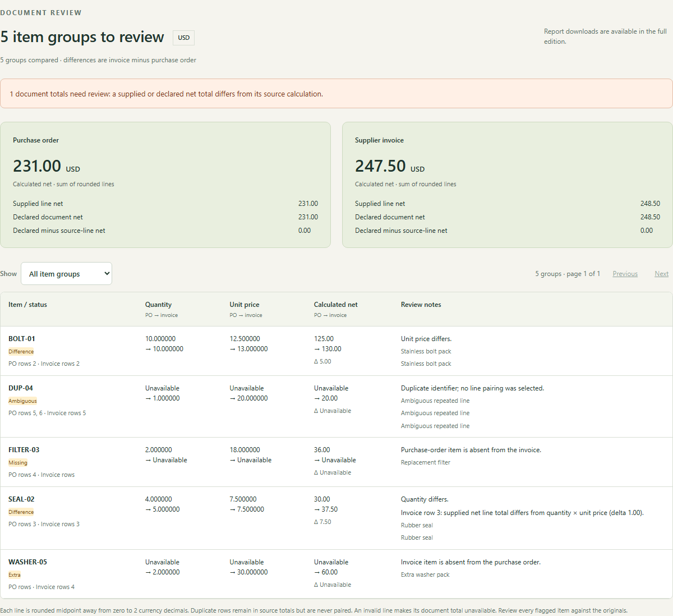Click the Invoice row 3 delta note
This screenshot has width=673, height=616.
coord(522,513)
